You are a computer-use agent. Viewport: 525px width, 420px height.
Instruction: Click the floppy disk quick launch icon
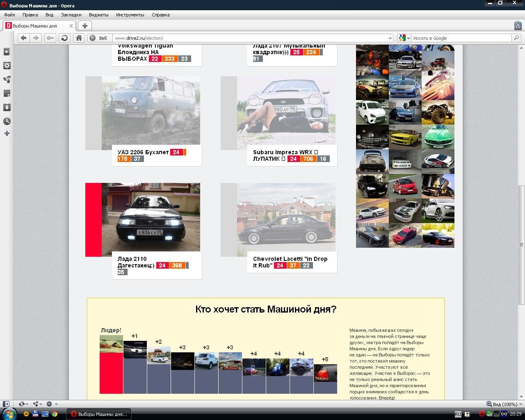tap(35, 414)
